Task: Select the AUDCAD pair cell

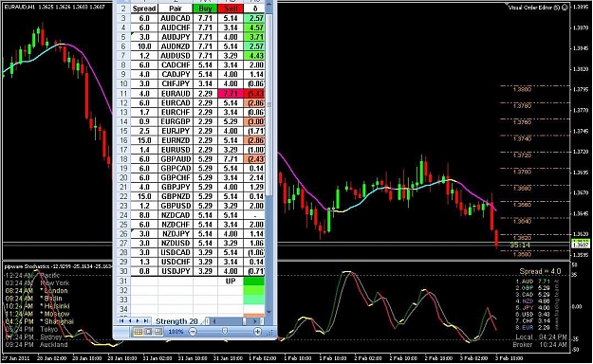Action: [176, 18]
